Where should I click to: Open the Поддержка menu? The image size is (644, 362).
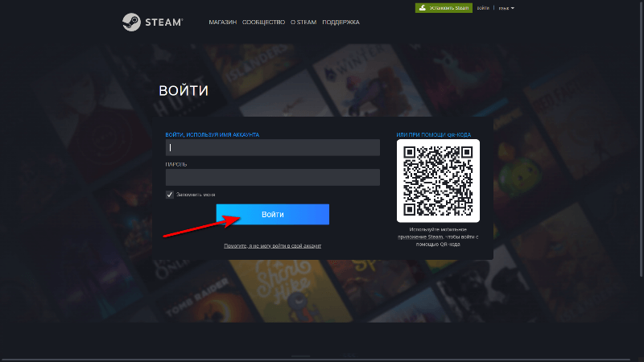[341, 23]
